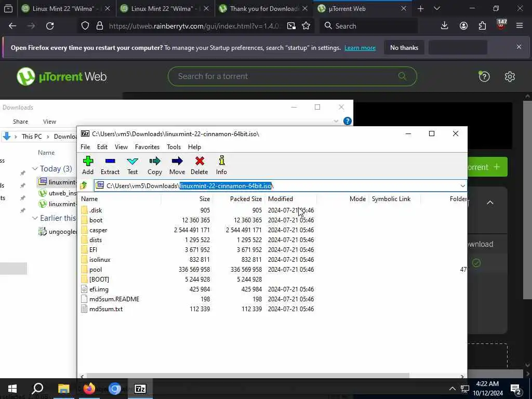Expand the Explorer ribbon chevron
This screenshot has width=532, height=399.
pos(336,121)
